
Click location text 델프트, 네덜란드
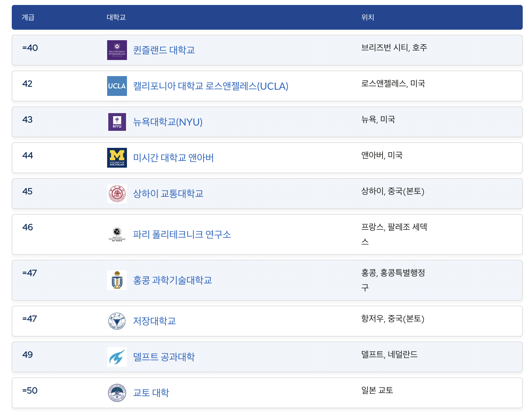pyautogui.click(x=389, y=354)
